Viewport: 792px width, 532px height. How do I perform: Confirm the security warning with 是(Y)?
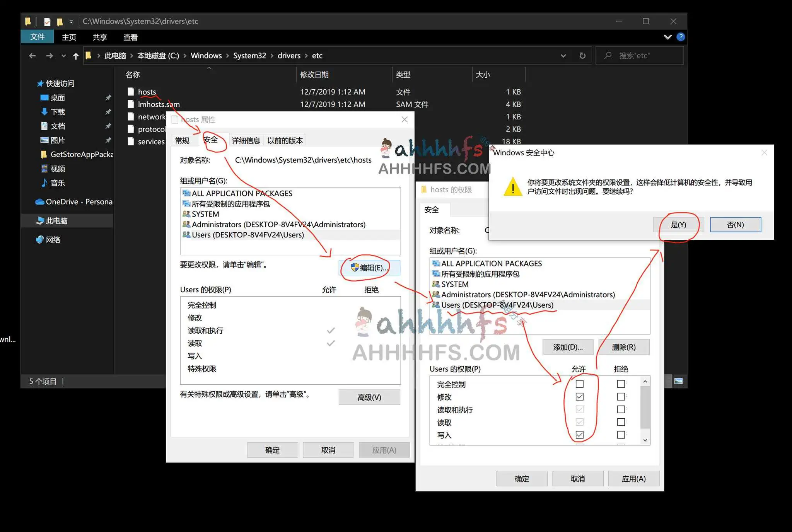(x=678, y=224)
